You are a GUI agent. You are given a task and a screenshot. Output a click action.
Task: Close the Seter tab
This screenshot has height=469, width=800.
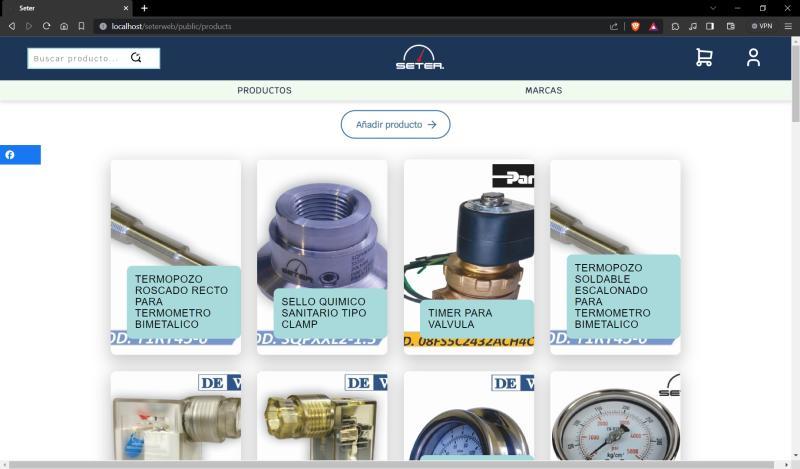[x=126, y=8]
